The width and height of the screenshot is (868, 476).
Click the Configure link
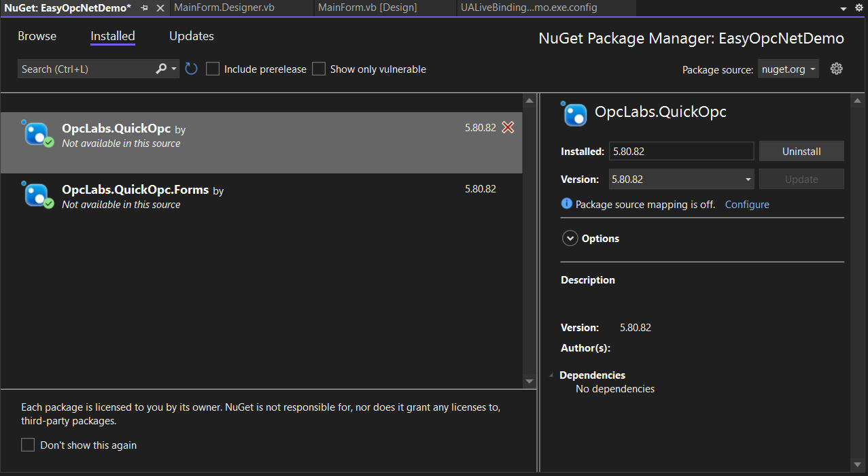tap(747, 204)
